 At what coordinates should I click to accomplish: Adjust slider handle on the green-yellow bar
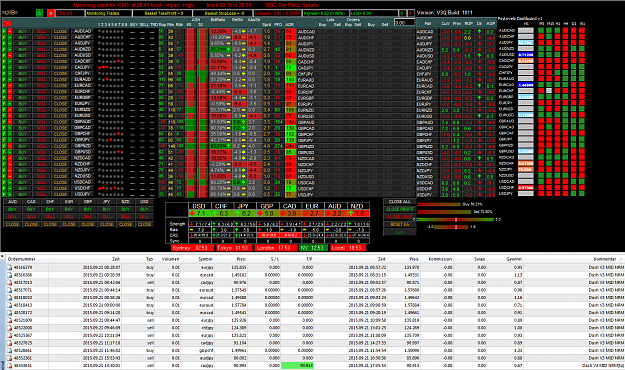456,220
